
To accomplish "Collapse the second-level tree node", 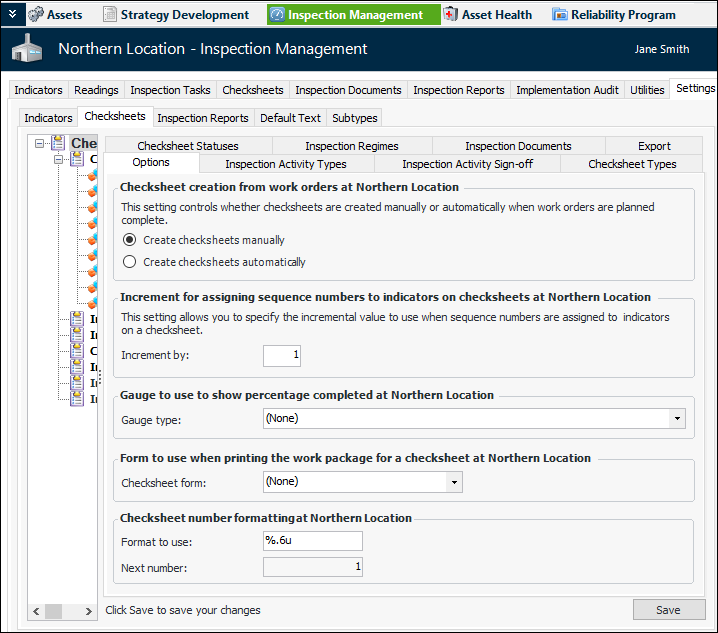I will tap(59, 159).
